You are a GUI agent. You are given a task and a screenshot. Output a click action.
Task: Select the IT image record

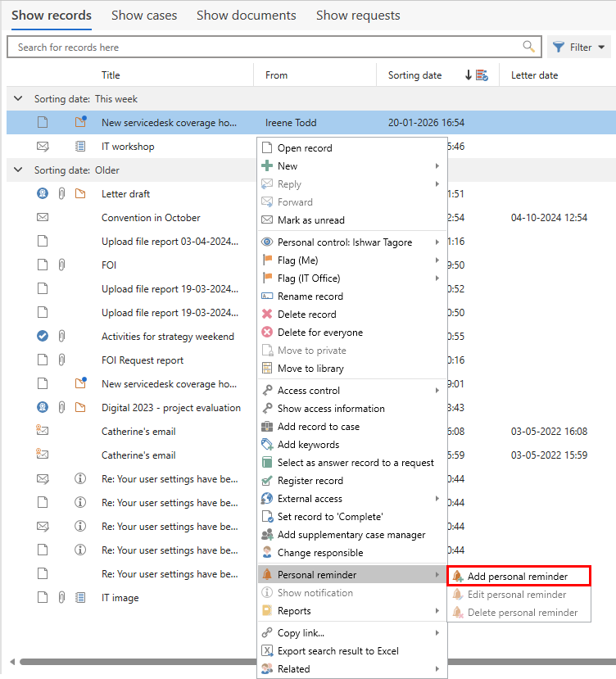pyautogui.click(x=120, y=598)
